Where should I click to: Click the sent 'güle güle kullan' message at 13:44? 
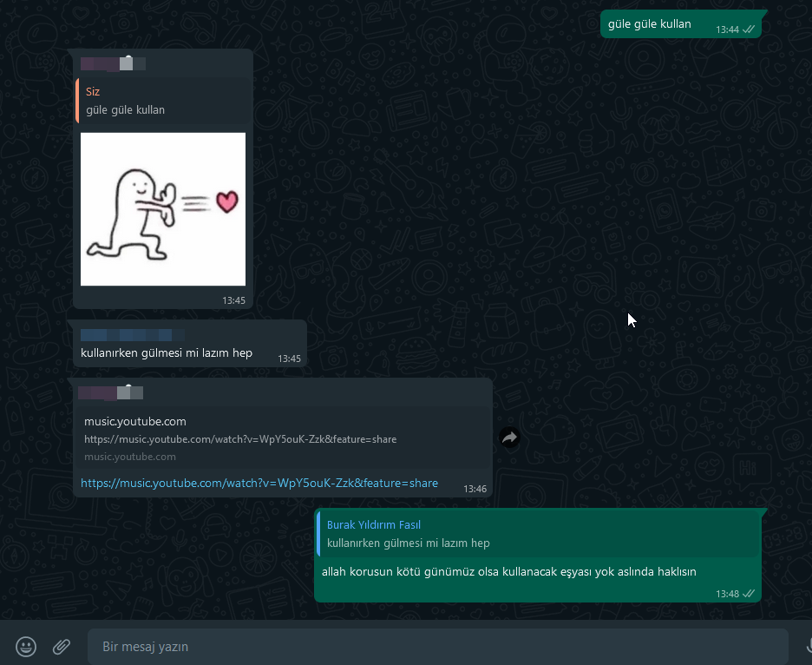(650, 23)
